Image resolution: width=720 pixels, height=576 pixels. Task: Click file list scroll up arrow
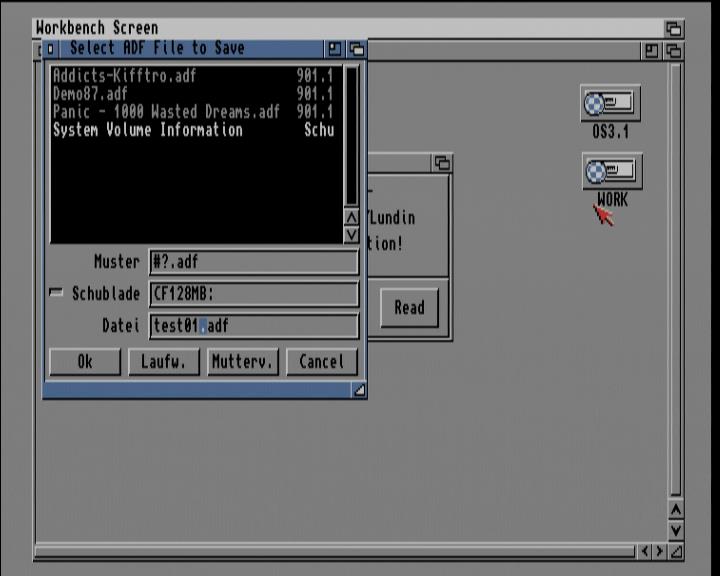point(352,217)
